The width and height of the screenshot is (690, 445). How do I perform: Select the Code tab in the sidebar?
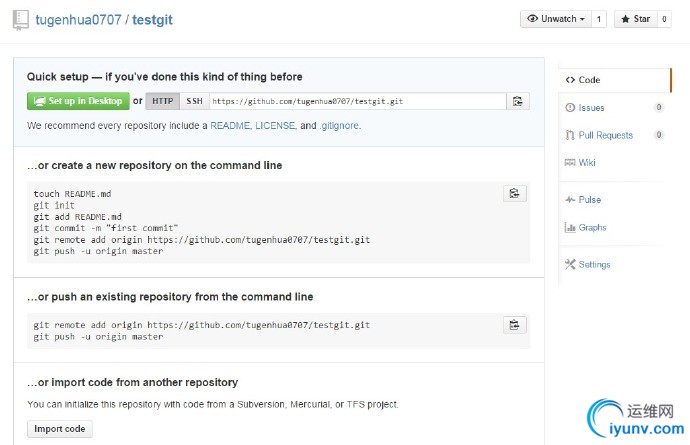click(589, 80)
